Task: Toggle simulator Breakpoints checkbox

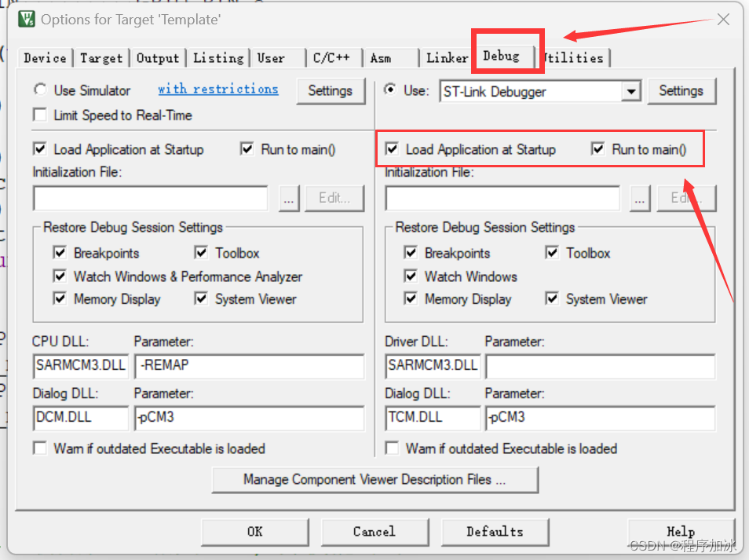Action: (60, 252)
